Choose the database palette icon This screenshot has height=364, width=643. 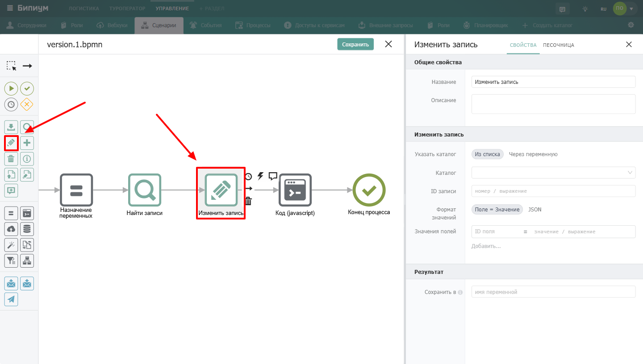(27, 229)
